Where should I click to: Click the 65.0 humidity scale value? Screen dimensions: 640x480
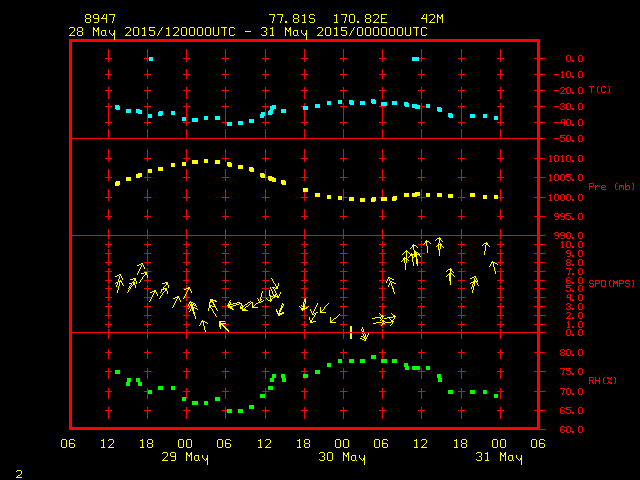coord(571,411)
